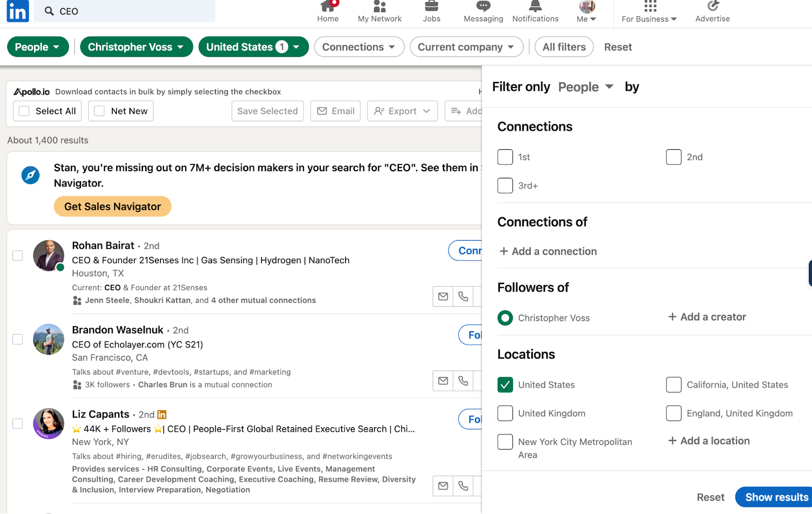Click Reset in the filter bar
The image size is (812, 514).
point(618,47)
